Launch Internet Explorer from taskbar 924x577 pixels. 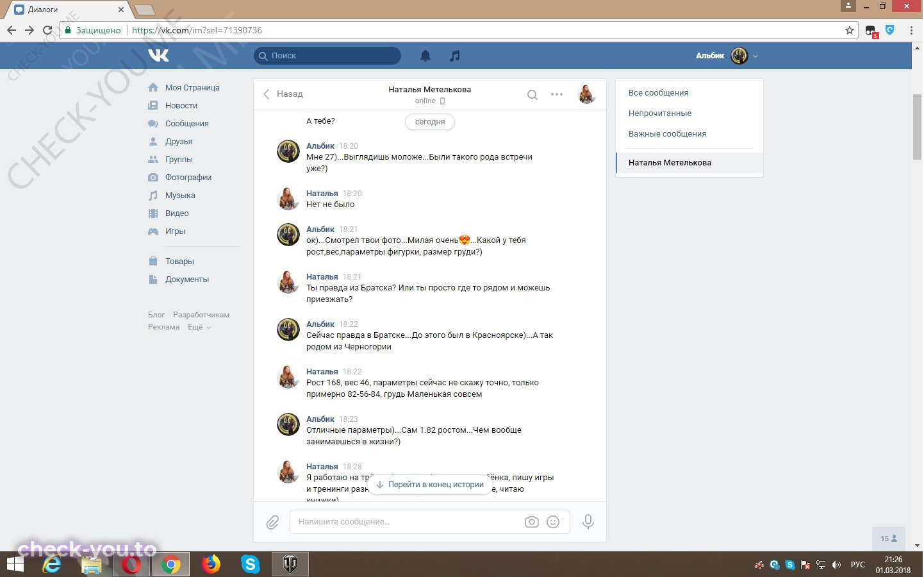[x=52, y=565]
